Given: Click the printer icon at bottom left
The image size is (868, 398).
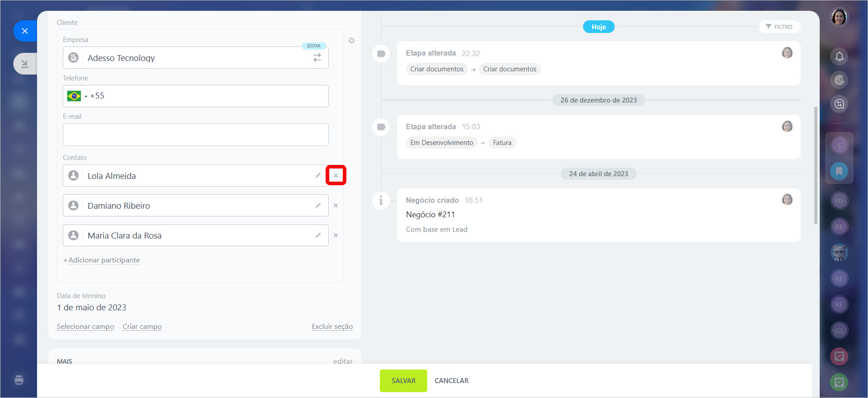Looking at the screenshot, I should pos(19,380).
